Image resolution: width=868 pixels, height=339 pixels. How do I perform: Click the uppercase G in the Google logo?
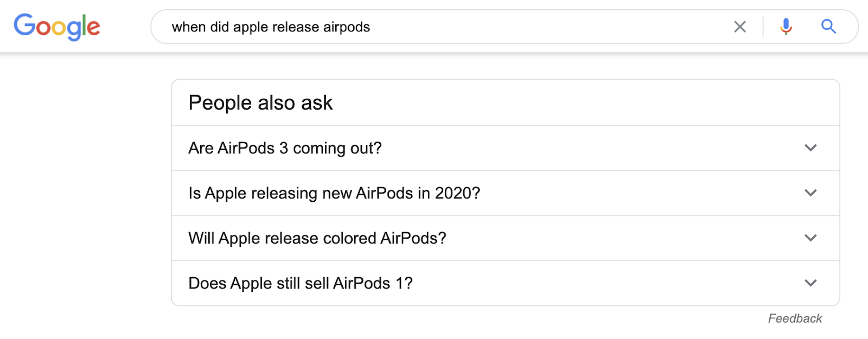(x=24, y=25)
